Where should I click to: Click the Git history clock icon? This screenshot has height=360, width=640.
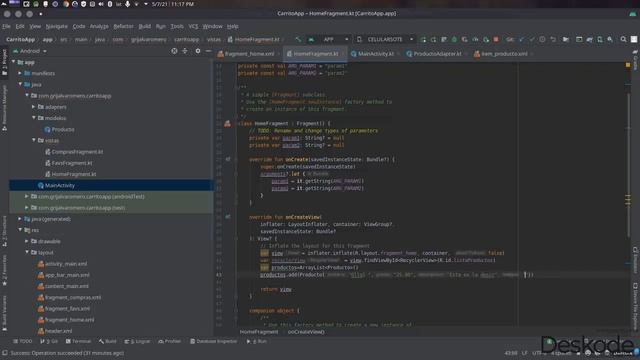(x=542, y=40)
